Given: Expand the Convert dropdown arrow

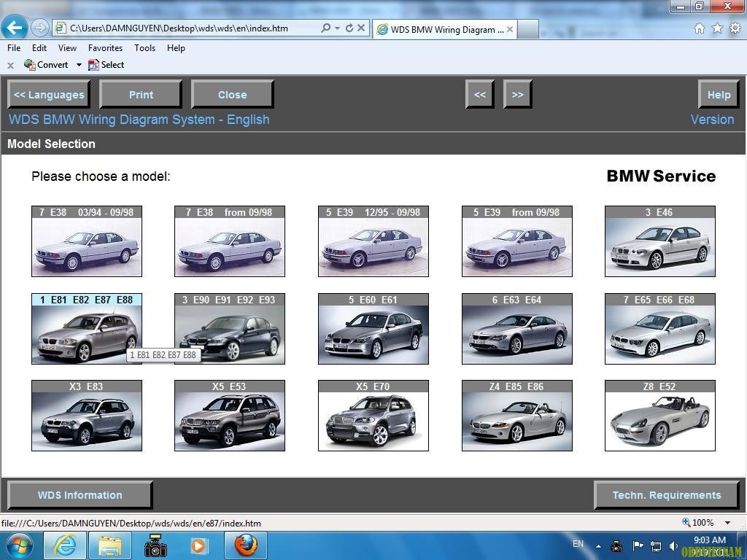Looking at the screenshot, I should tap(79, 65).
